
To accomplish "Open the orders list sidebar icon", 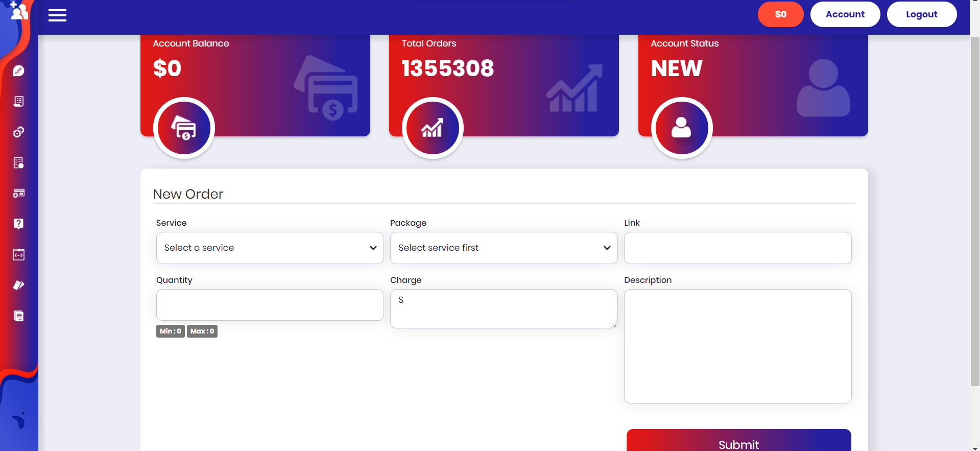I will coord(19,101).
